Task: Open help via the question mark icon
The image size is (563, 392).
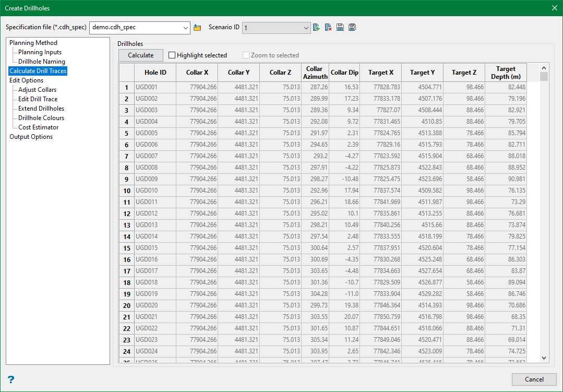Action: tap(11, 379)
